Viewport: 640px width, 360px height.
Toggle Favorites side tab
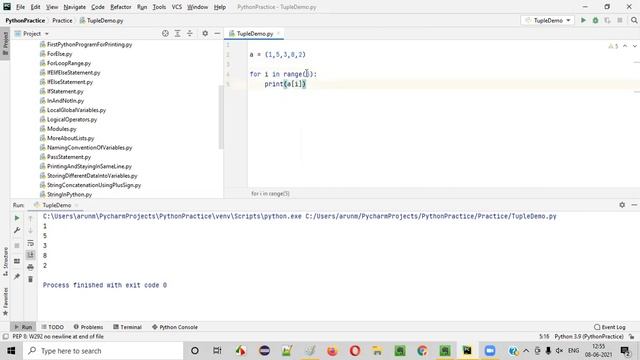pos(5,301)
